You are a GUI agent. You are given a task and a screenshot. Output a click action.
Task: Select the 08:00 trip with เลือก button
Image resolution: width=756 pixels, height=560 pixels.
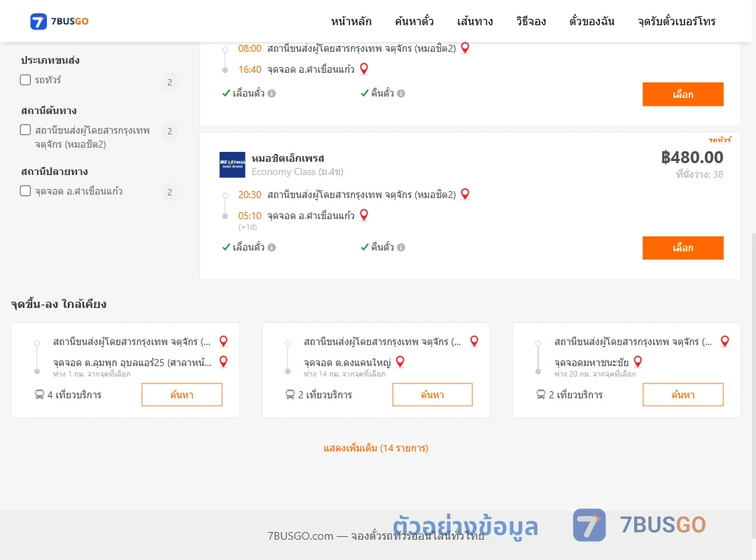pos(682,94)
